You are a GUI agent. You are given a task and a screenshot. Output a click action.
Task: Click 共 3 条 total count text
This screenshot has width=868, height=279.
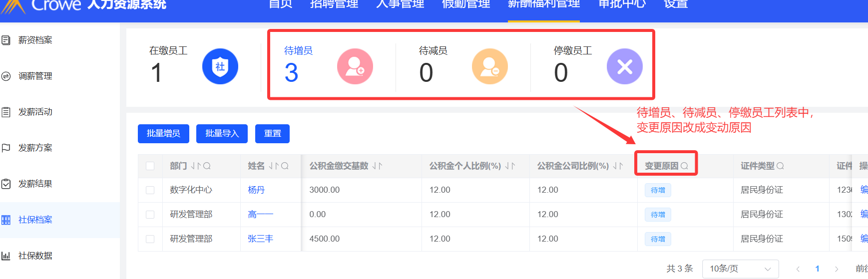pos(680,269)
